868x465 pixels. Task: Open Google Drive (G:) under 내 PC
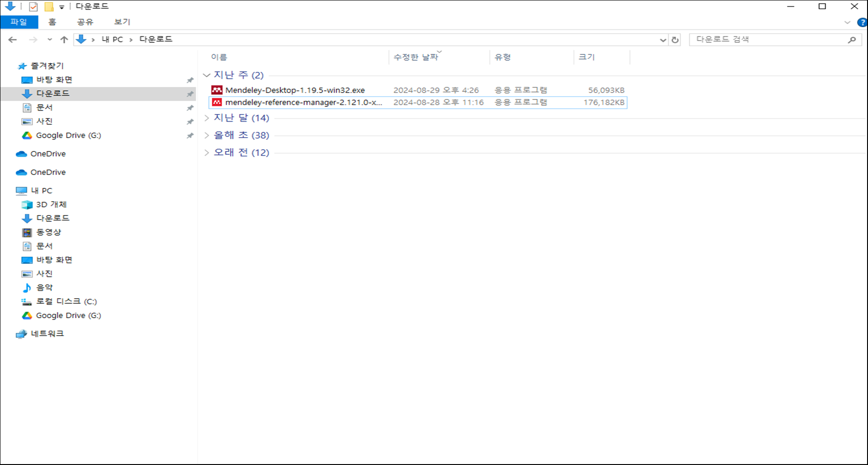(x=68, y=315)
